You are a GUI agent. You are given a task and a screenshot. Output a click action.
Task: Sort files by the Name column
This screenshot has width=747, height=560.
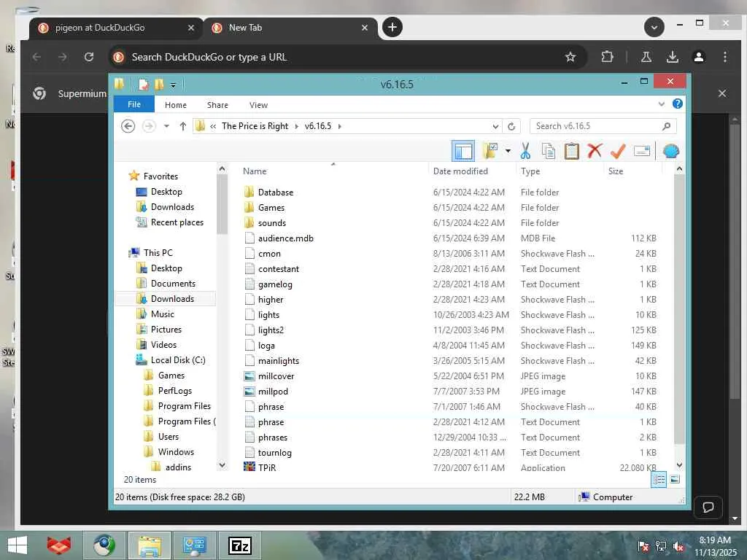[x=255, y=171]
